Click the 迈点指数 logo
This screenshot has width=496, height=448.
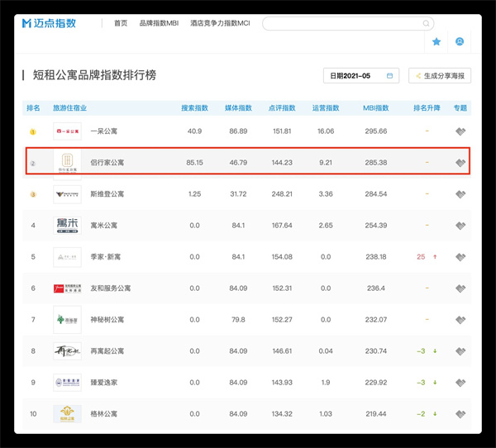52,23
